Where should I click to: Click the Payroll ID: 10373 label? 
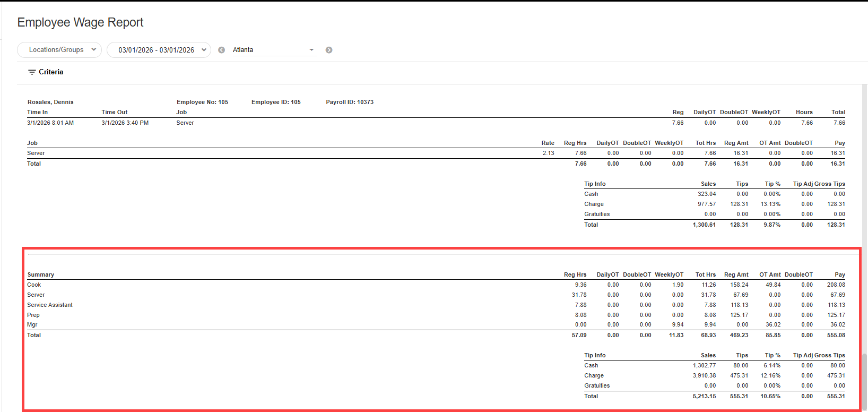tap(350, 102)
